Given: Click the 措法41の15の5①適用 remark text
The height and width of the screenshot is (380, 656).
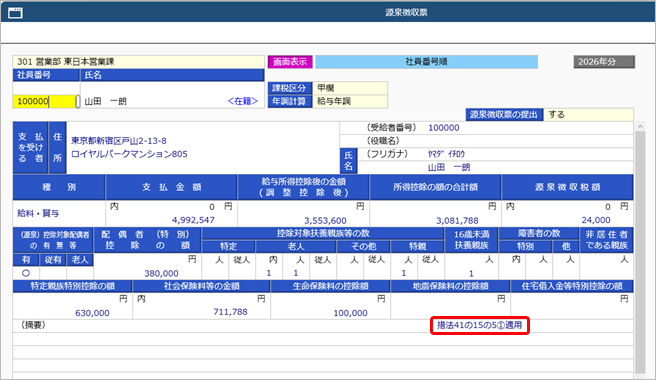Looking at the screenshot, I should [x=479, y=325].
